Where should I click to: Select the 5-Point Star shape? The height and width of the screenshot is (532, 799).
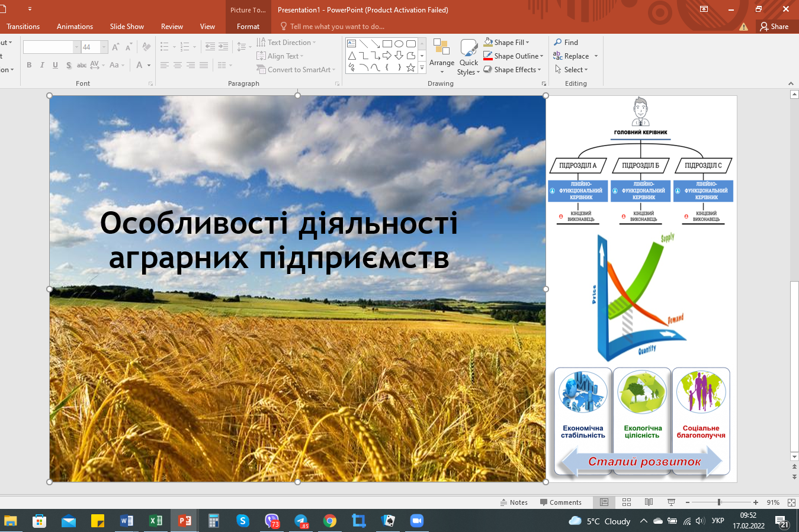411,67
